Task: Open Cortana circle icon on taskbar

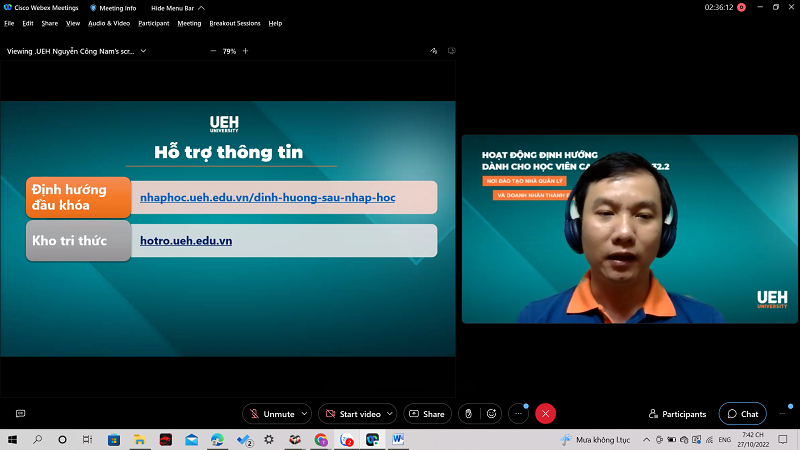Action: point(62,439)
